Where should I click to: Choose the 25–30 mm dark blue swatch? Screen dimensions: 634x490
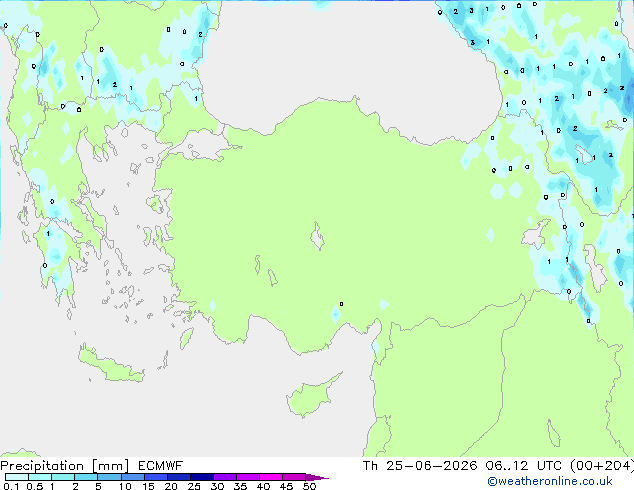pos(201,477)
